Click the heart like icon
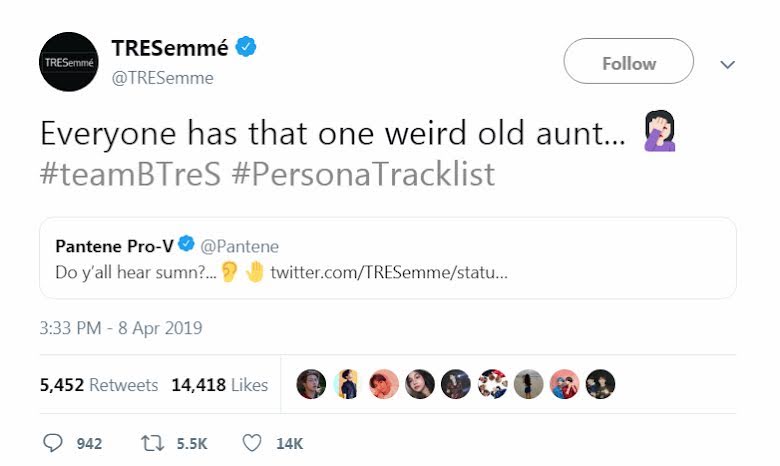 tap(252, 443)
